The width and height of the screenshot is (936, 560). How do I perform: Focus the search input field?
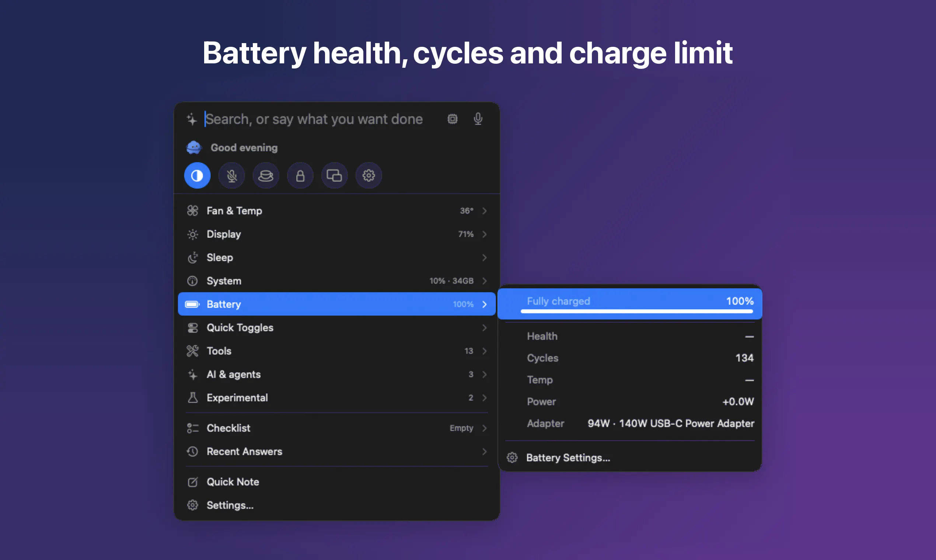314,119
